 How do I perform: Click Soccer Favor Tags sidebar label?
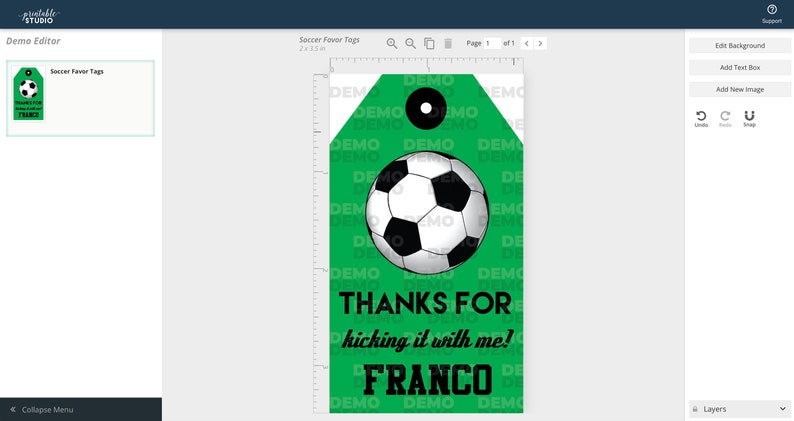(77, 71)
